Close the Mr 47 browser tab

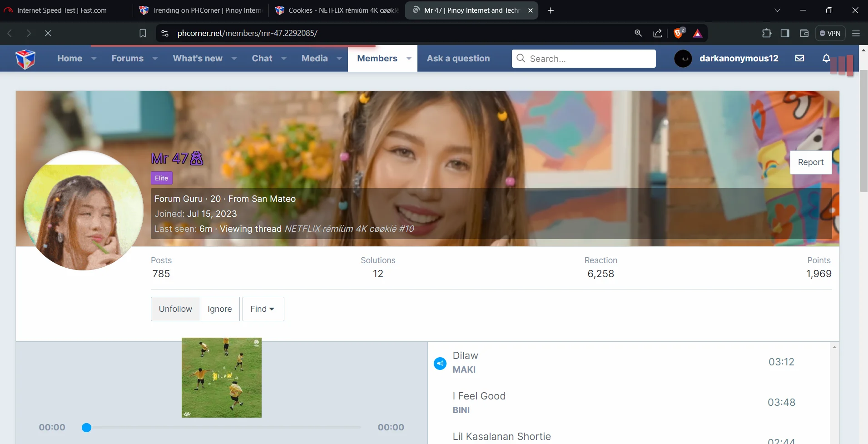(x=530, y=10)
